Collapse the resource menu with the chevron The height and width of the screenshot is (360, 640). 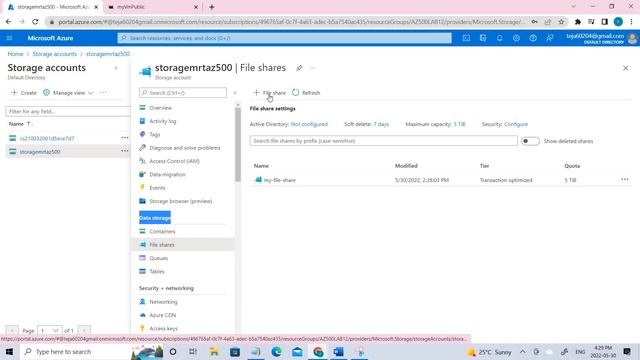(235, 93)
